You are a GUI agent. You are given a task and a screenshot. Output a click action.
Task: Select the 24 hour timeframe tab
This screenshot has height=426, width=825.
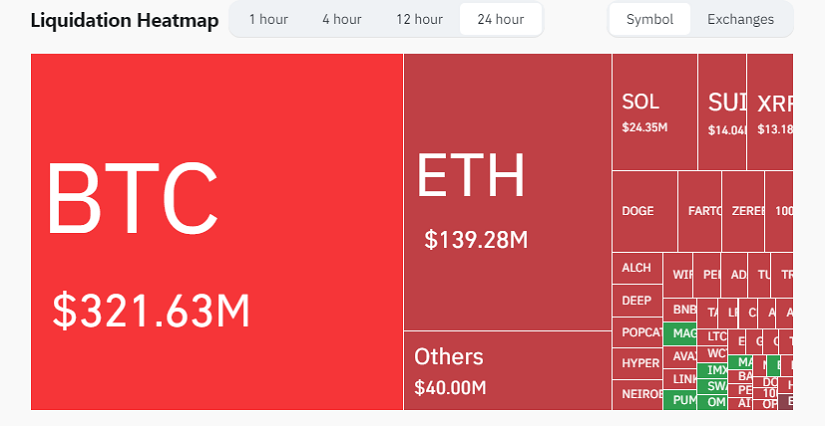500,20
